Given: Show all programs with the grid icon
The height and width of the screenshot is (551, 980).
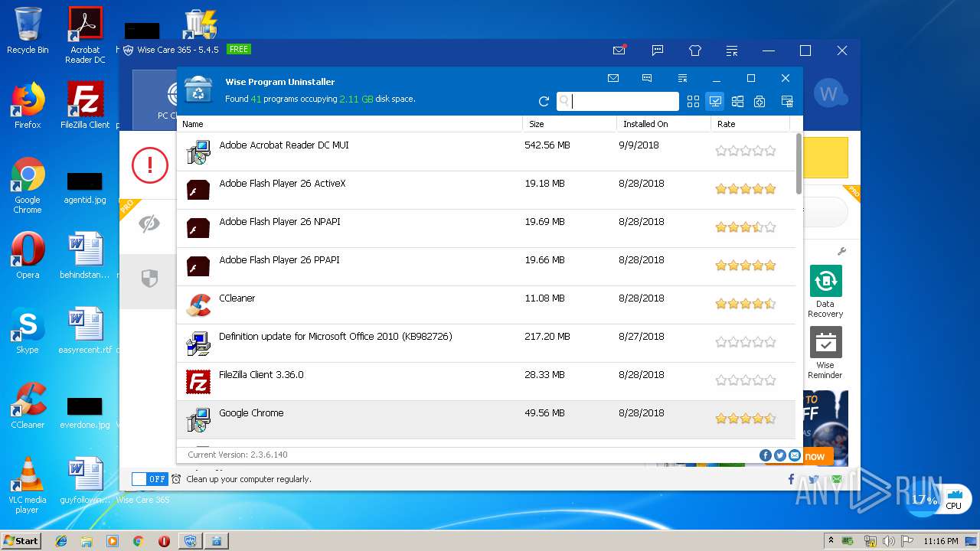Looking at the screenshot, I should pos(693,101).
